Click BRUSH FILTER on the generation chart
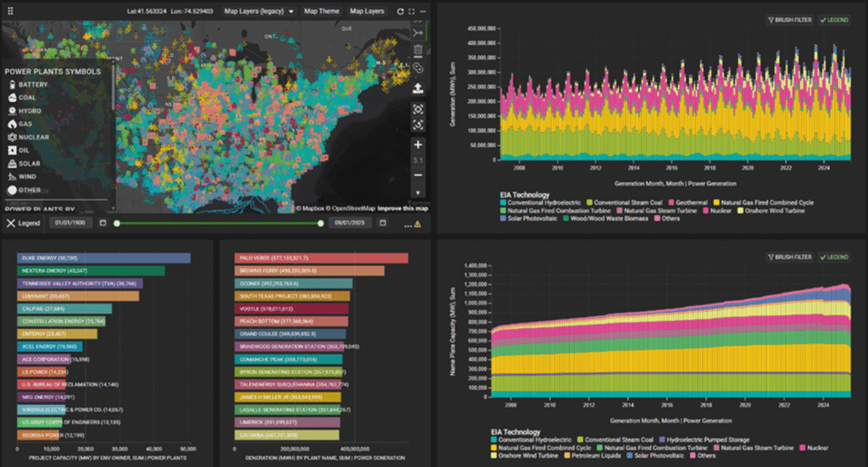Screen dimensions: 868x467 point(788,19)
